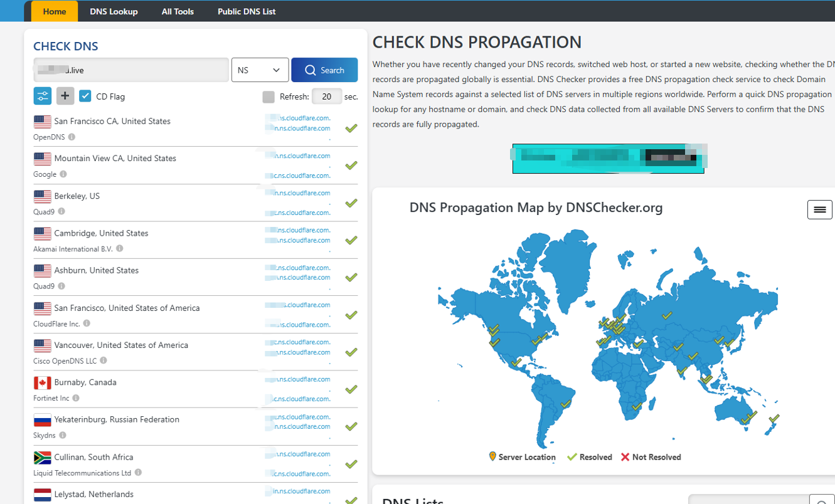Open the map chart hamburger menu
This screenshot has width=835, height=504.
(x=819, y=209)
